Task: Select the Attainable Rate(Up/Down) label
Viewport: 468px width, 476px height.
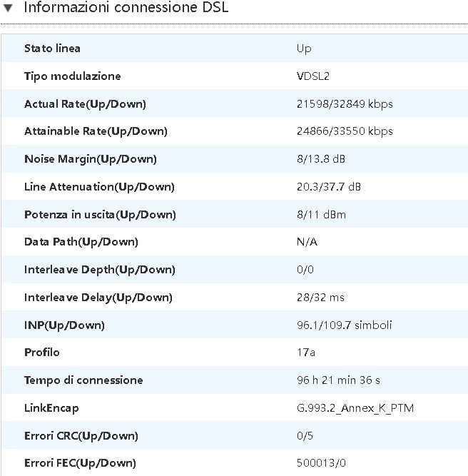Action: click(x=96, y=131)
